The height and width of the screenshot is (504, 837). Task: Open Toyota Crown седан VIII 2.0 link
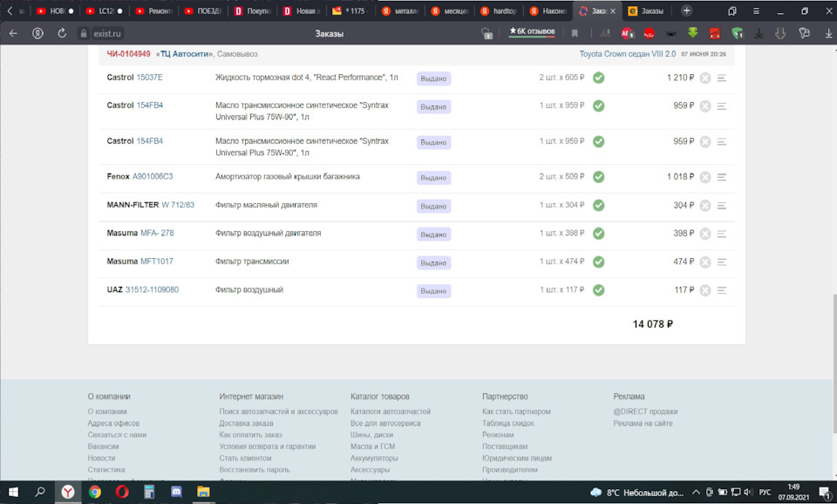tap(627, 54)
